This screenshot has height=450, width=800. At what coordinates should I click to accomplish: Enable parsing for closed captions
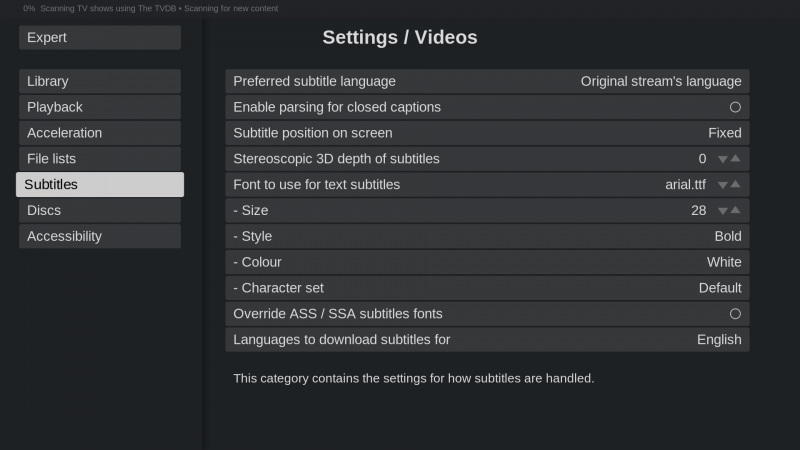tap(735, 107)
